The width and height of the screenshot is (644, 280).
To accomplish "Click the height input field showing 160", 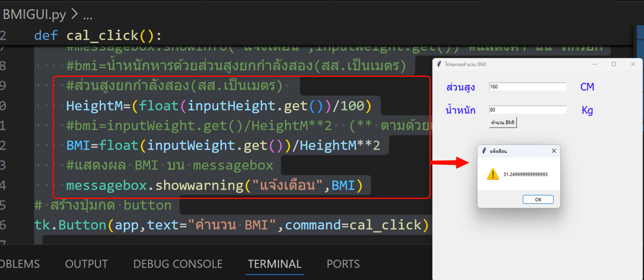I will (x=527, y=87).
